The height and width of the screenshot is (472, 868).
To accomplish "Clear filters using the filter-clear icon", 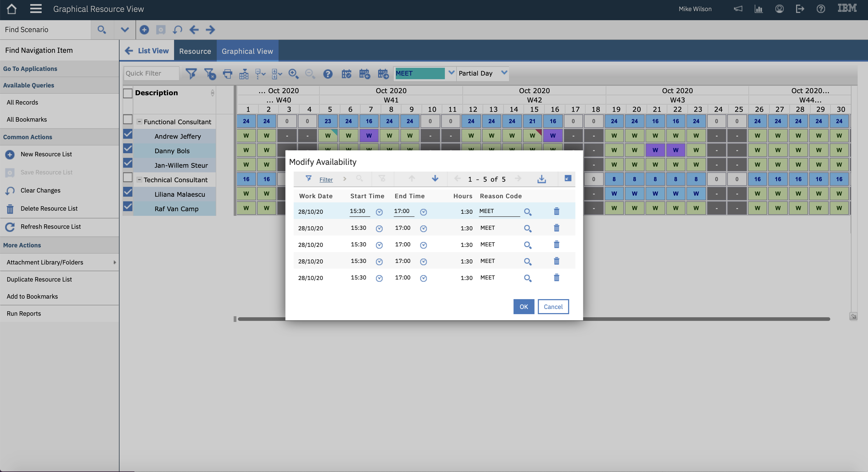I will point(210,73).
